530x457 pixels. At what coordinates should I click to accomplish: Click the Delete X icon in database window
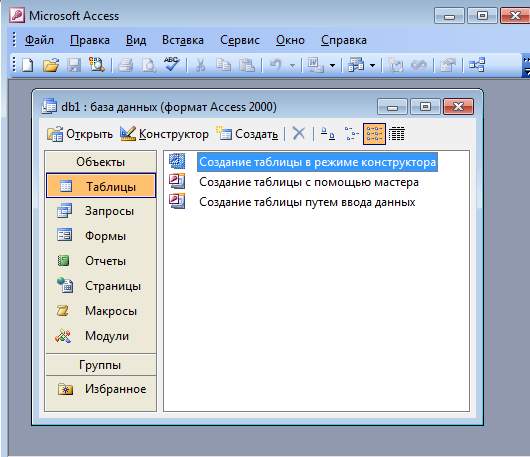tap(299, 134)
